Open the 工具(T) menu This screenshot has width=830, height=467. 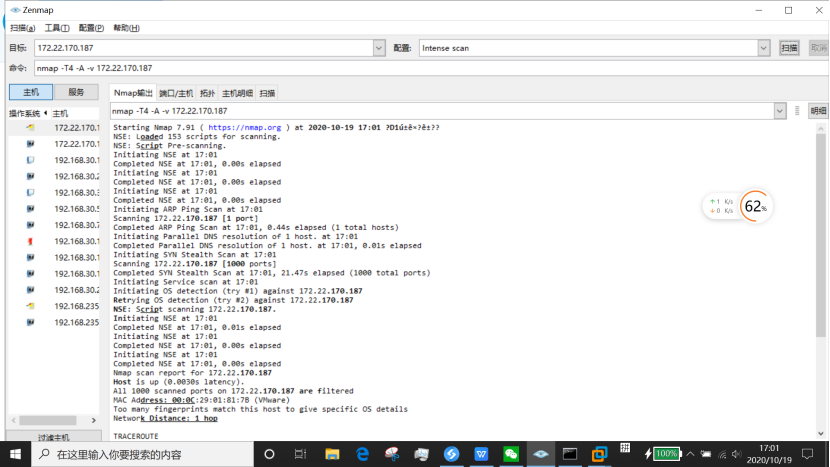[x=57, y=28]
